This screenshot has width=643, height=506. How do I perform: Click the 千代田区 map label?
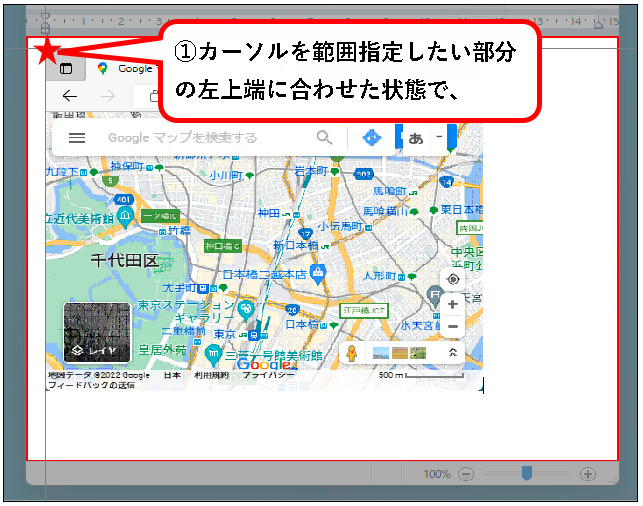click(125, 260)
